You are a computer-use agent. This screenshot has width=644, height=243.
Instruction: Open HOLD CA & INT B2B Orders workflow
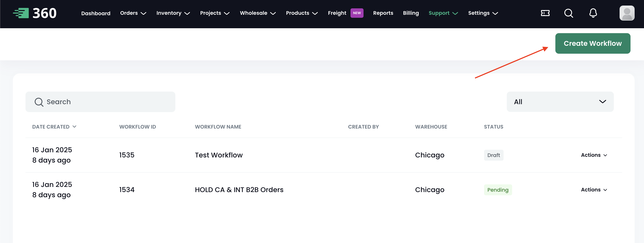pos(239,190)
